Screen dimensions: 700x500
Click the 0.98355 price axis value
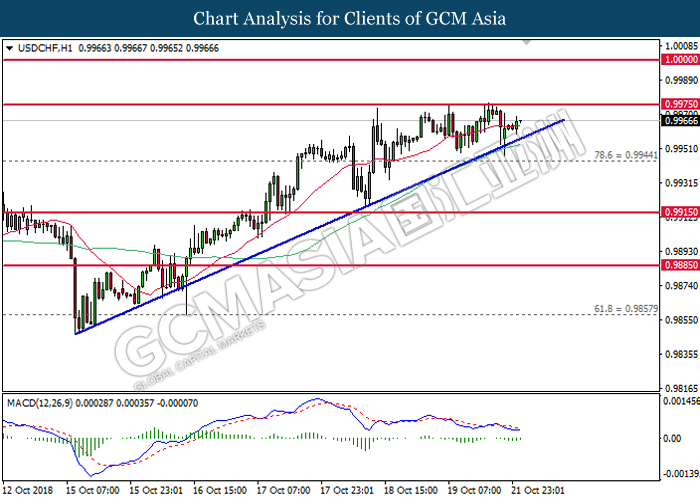[681, 354]
